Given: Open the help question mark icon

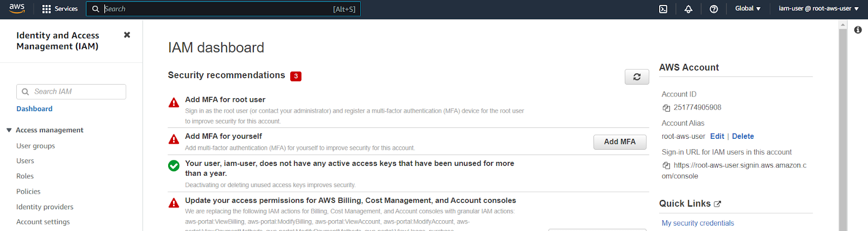Looking at the screenshot, I should [x=714, y=9].
